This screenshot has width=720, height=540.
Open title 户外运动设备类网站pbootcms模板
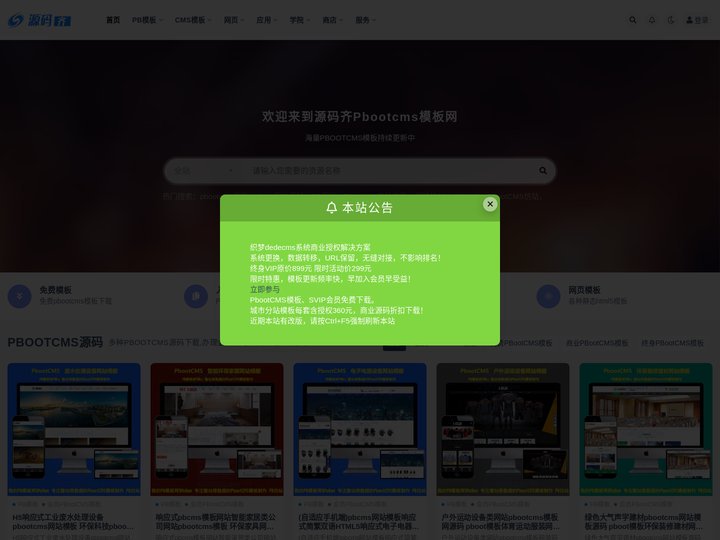click(x=501, y=522)
